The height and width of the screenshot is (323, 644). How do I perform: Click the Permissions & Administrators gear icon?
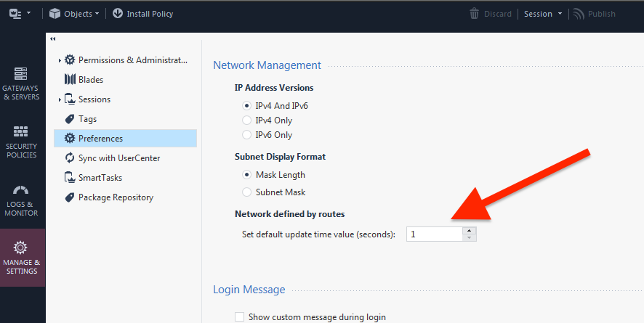(x=71, y=60)
